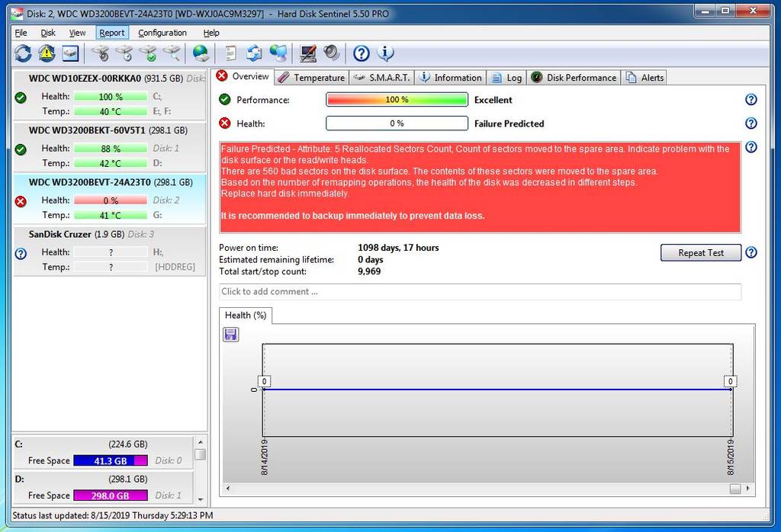Click C: free space 41.3 GB bar
This screenshot has width=781, height=532.
tap(111, 461)
